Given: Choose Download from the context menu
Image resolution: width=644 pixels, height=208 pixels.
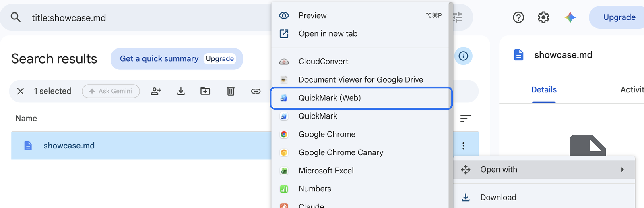Looking at the screenshot, I should point(544,197).
